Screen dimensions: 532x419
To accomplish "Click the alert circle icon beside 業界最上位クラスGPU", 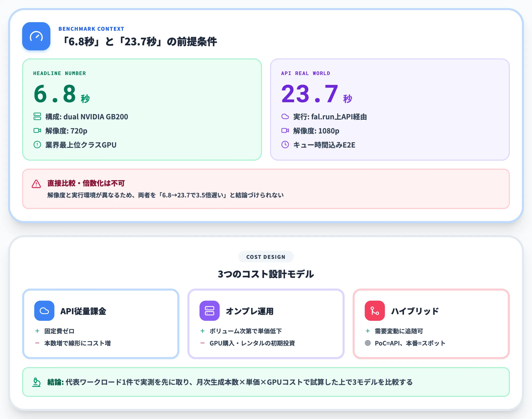I will 37,145.
